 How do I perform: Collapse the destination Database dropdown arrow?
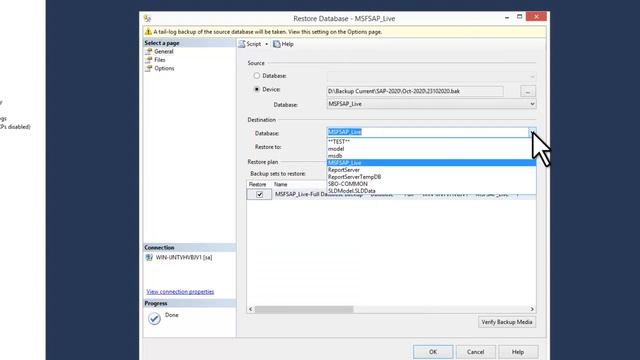pyautogui.click(x=532, y=132)
